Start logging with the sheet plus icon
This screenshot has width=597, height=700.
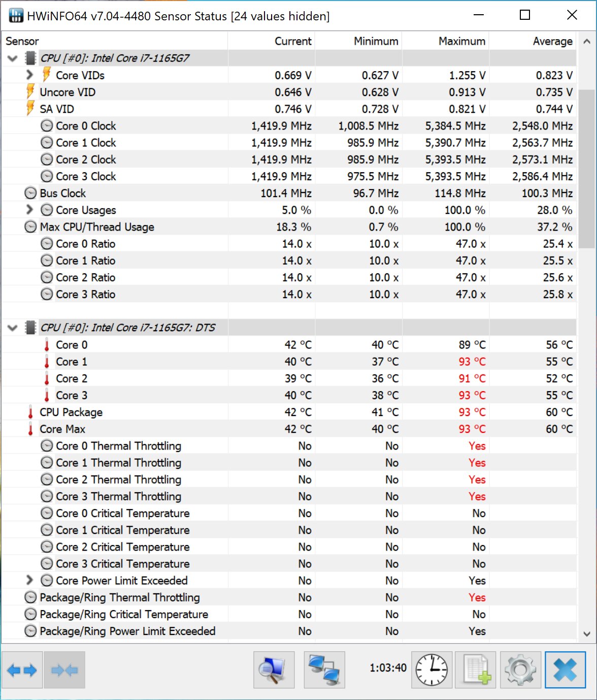coord(476,671)
